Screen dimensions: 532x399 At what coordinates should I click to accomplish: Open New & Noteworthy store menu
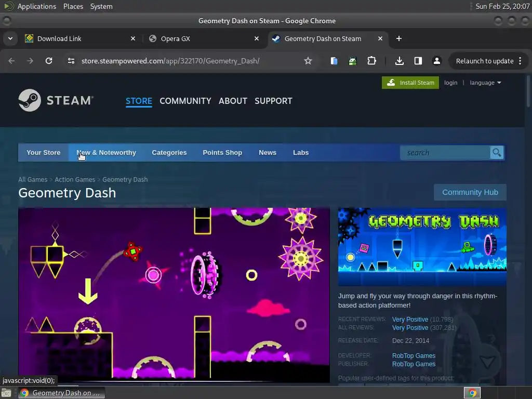coord(106,153)
